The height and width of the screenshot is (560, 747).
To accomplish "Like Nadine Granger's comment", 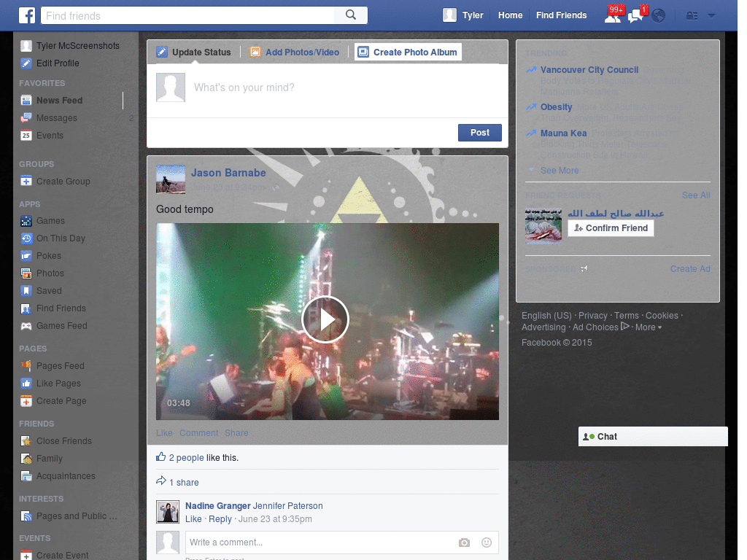I will click(x=193, y=519).
